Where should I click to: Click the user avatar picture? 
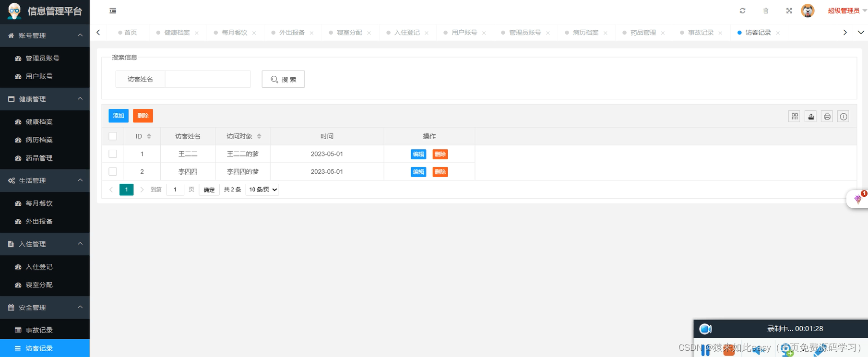pyautogui.click(x=808, y=11)
